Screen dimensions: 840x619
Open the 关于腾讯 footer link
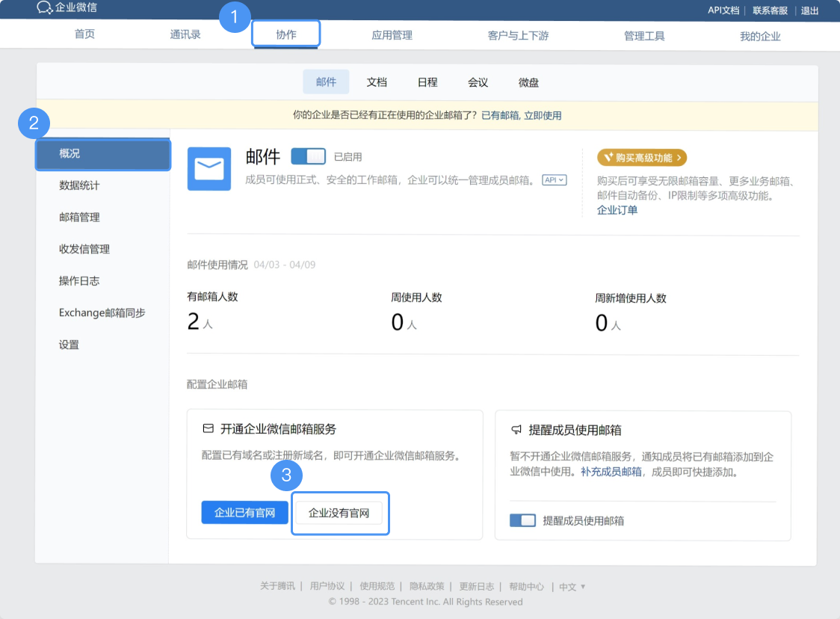pyautogui.click(x=277, y=586)
